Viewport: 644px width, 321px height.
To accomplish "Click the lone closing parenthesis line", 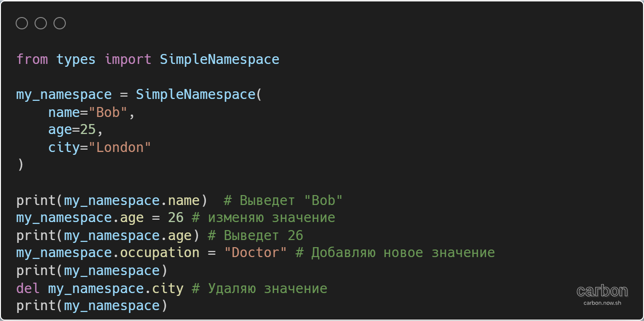I will click(20, 165).
